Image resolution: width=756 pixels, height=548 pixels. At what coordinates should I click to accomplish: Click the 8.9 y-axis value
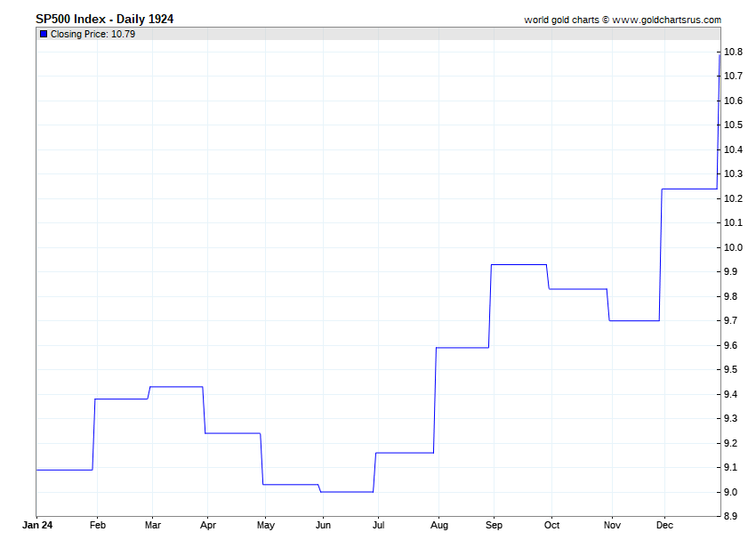[730, 516]
